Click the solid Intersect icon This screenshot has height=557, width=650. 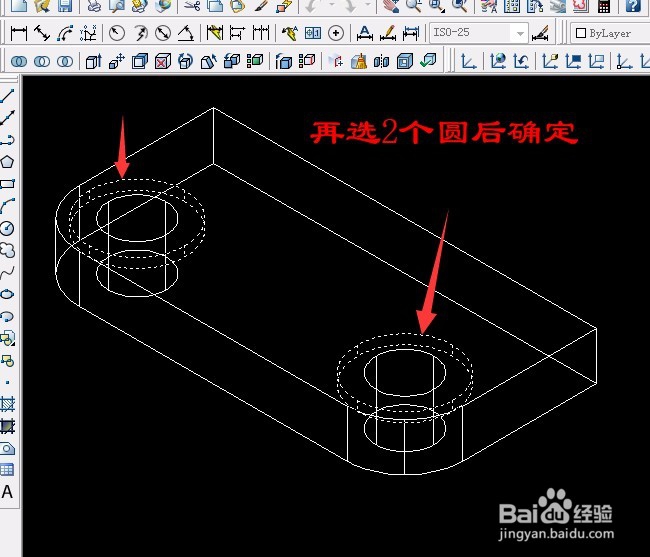(65, 62)
